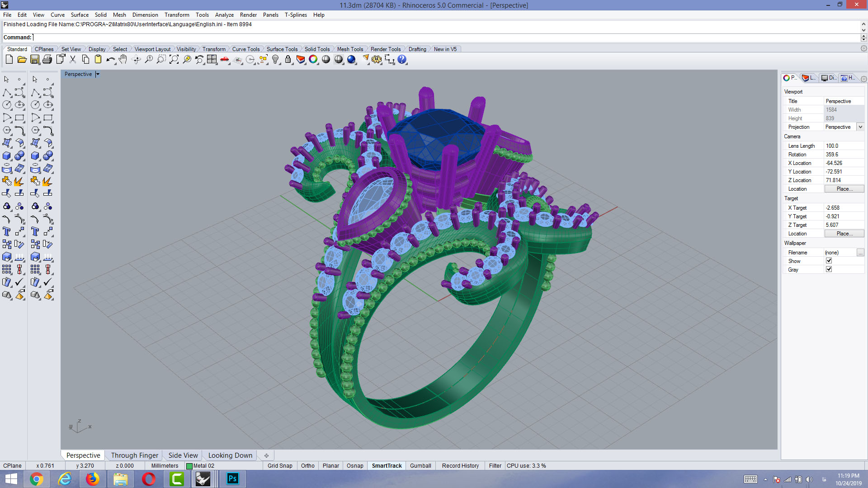Screen dimensions: 868x488
Task: Click the red car Right View icon
Action: (225, 60)
